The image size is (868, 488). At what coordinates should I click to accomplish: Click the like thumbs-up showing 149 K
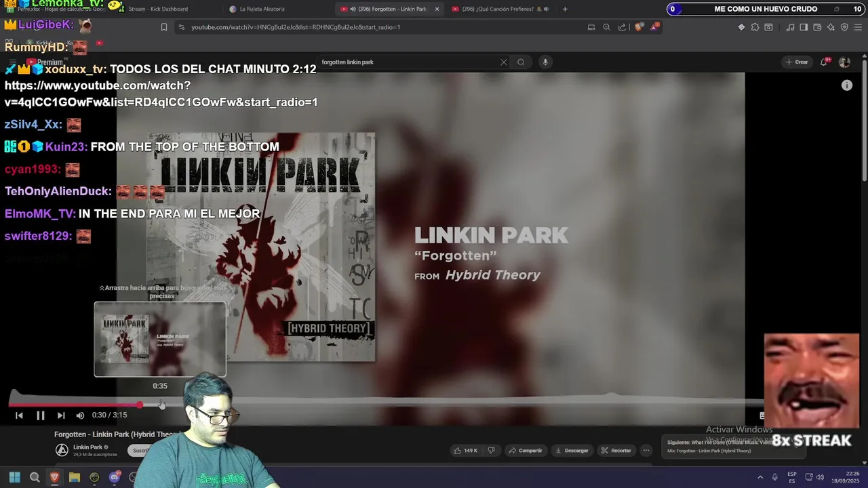point(466,451)
